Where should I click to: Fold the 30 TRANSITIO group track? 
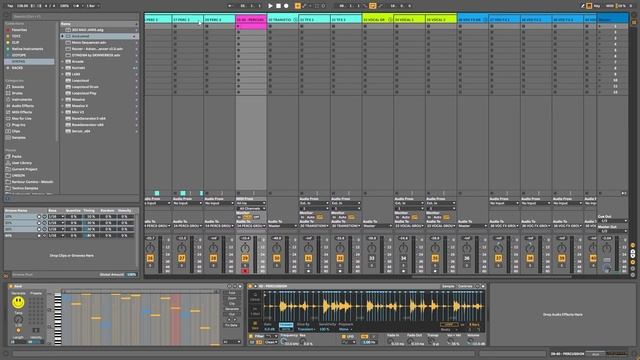click(x=295, y=20)
